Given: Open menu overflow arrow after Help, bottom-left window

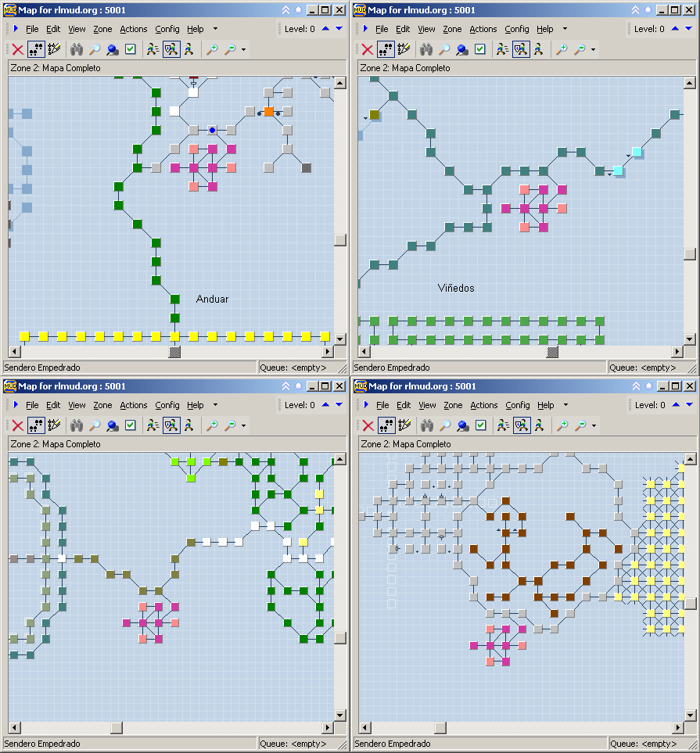Looking at the screenshot, I should coord(215,405).
